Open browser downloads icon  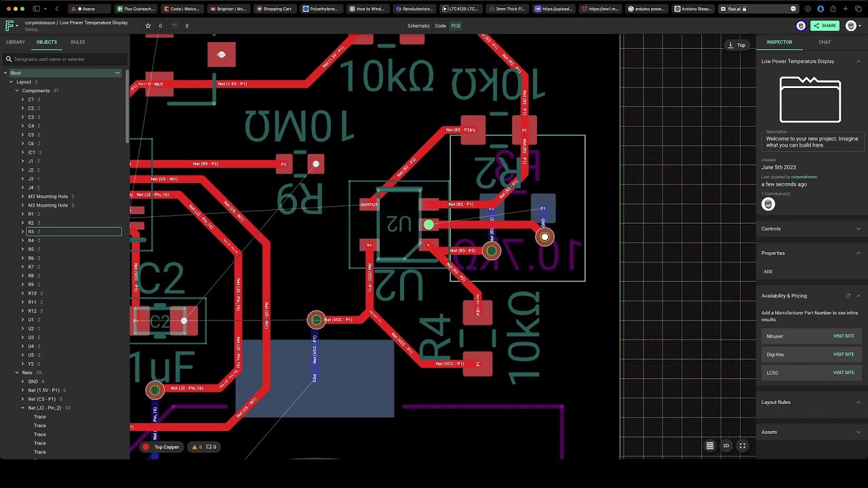click(x=807, y=9)
